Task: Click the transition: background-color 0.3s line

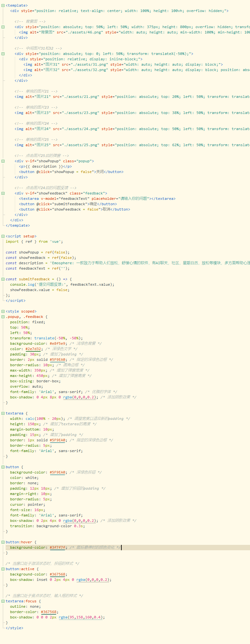Action: pyautogui.click(x=48, y=526)
